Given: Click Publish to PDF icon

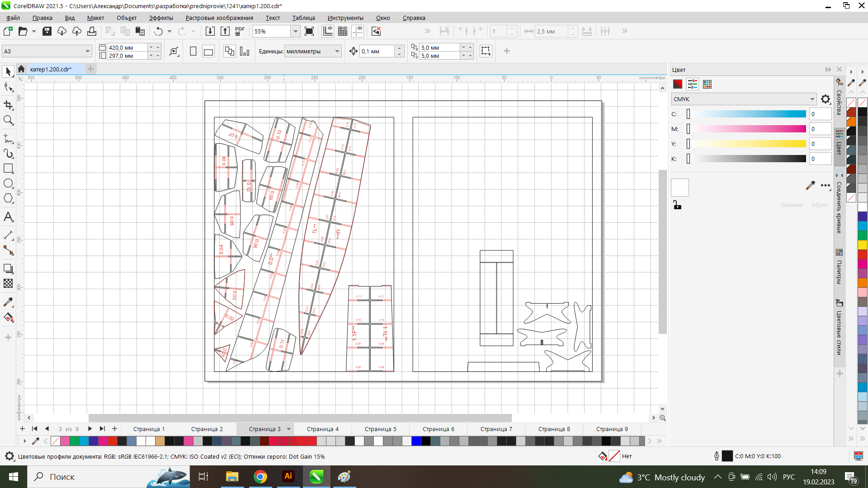Looking at the screenshot, I should tap(240, 31).
